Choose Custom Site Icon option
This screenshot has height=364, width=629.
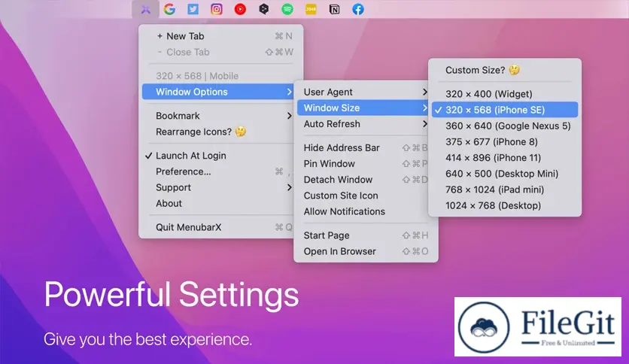tap(364, 196)
